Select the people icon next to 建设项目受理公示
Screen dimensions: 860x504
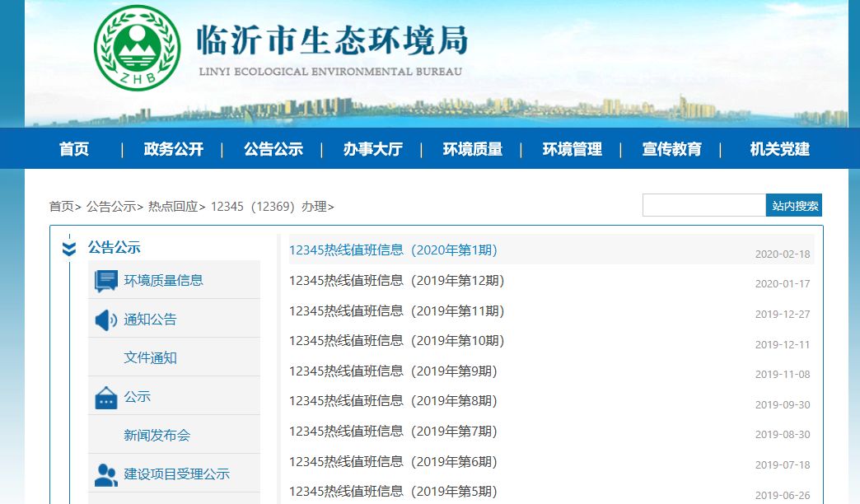(x=105, y=474)
